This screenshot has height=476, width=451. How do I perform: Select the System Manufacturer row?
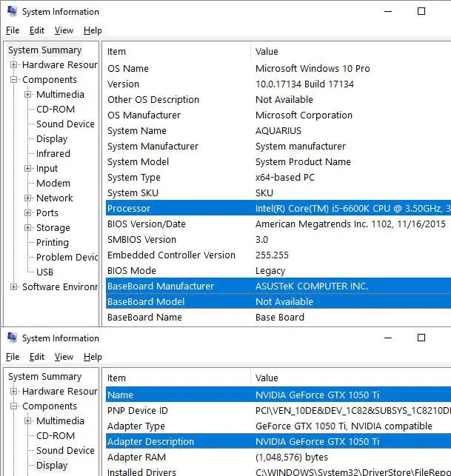coord(278,147)
